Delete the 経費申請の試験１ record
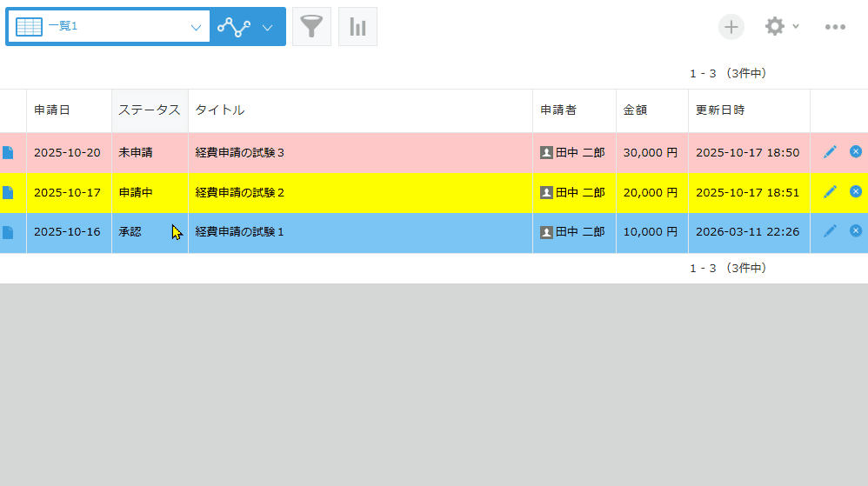 point(856,231)
